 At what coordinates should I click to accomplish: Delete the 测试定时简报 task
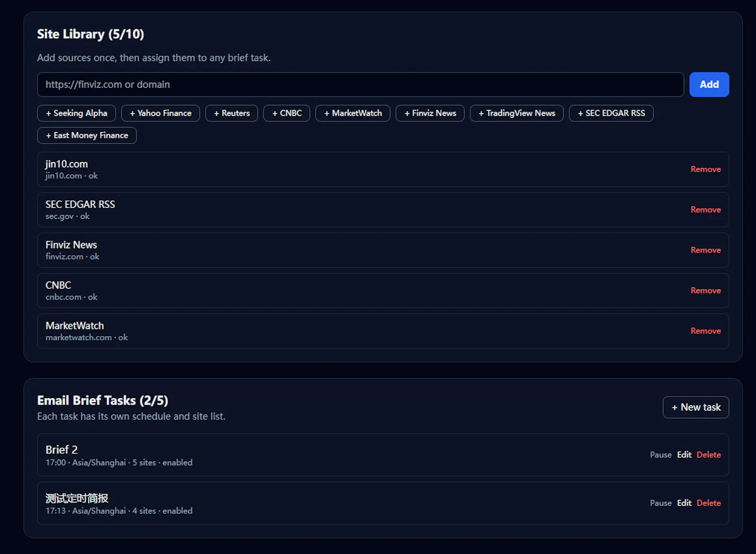[x=708, y=503]
